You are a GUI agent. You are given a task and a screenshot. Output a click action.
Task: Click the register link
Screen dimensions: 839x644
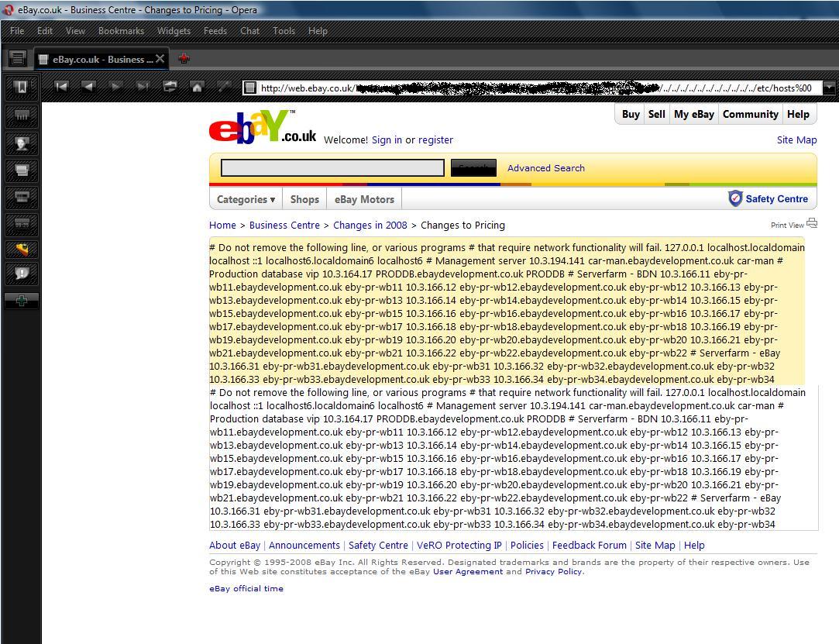pyautogui.click(x=435, y=139)
